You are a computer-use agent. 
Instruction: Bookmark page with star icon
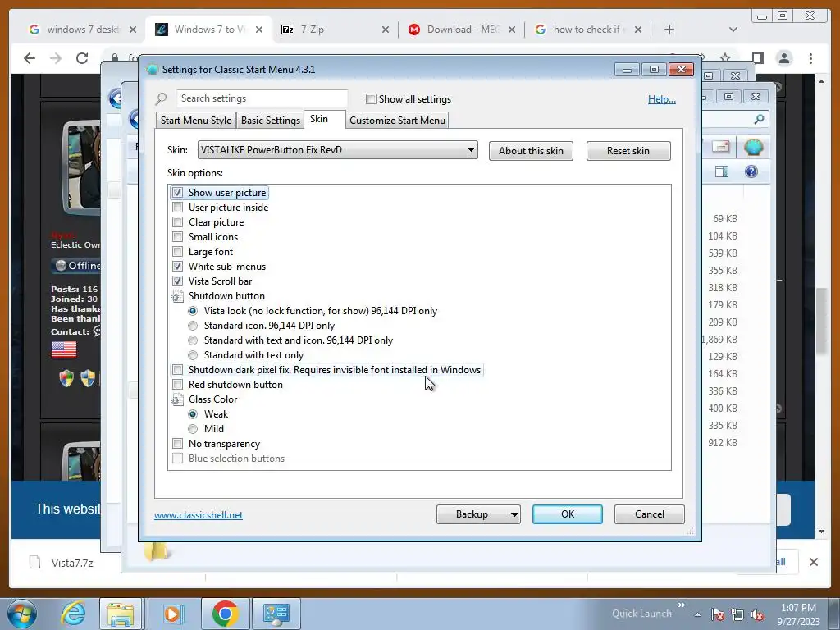725,58
